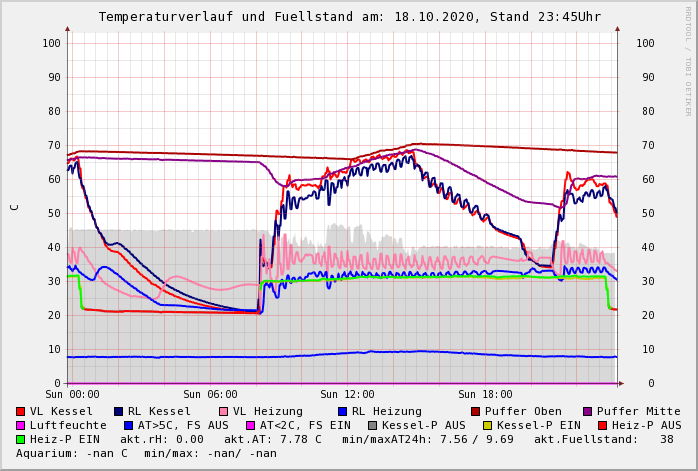Viewport: 698px width, 471px height.
Task: Click the green Heiz-P EIN legend swatch
Action: (21, 439)
